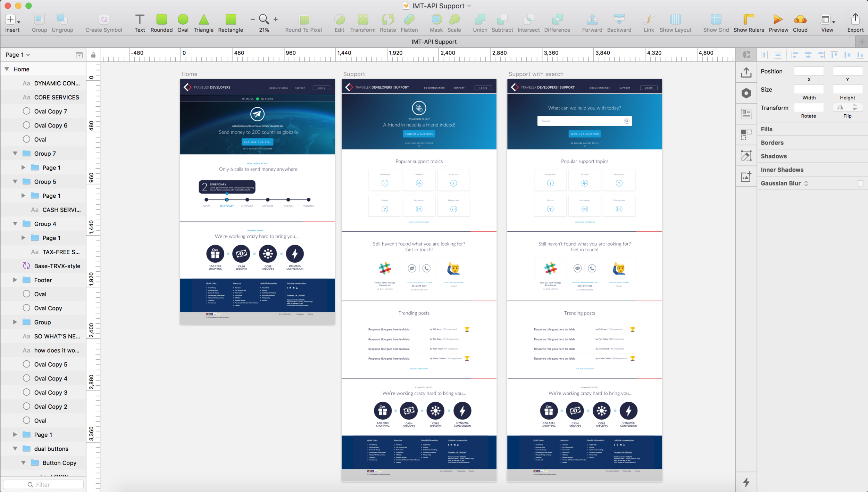Select the Support artboard title
Viewport: 868px width, 492px height.
pos(354,74)
